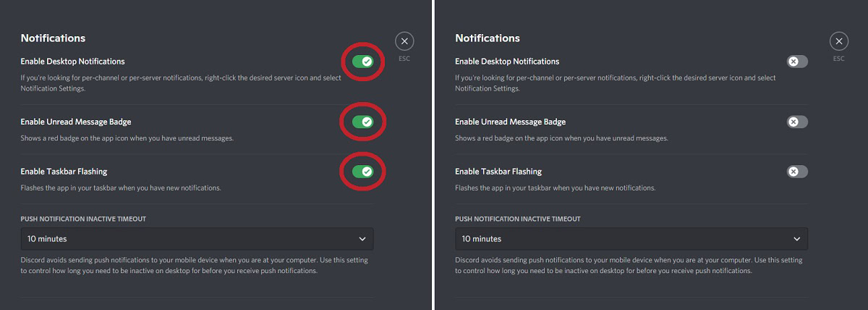Turn on the gray Enable Desktop Notifications toggle
868x310 pixels.
(x=797, y=62)
